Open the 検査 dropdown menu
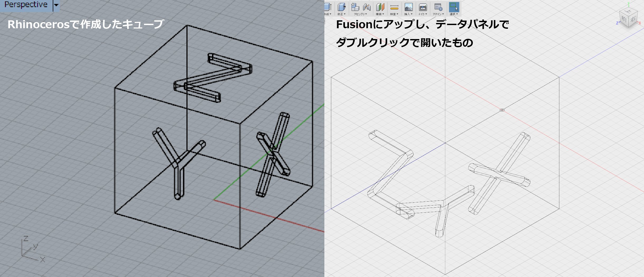Viewport: 644px width, 277px height. tap(394, 14)
